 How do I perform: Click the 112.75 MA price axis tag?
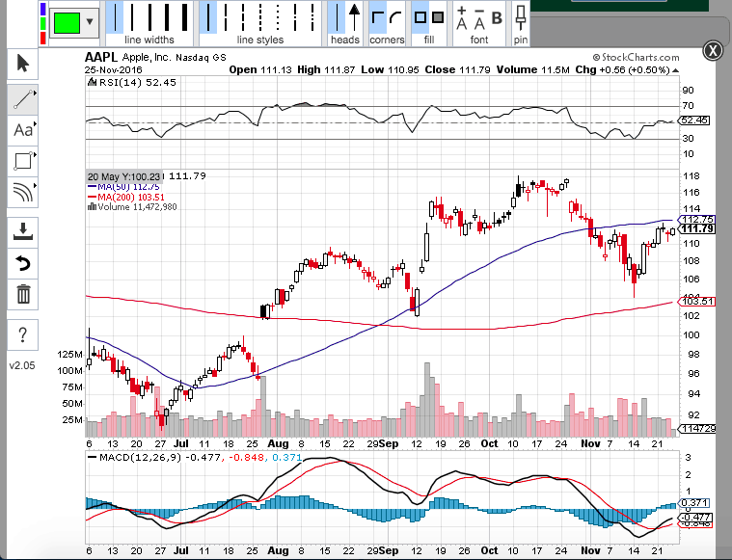(696, 220)
